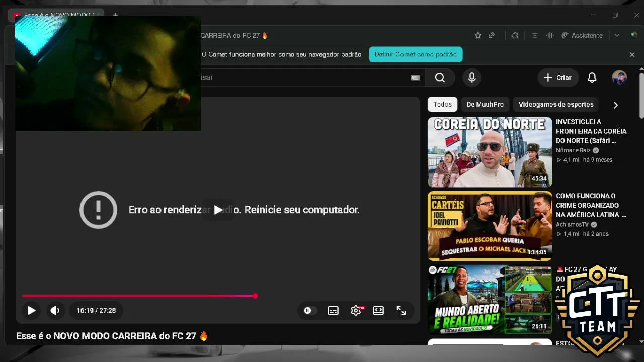Open the FC27 Mundo Aberto video thumbnail
Screen dimensions: 644x362
[x=490, y=300]
